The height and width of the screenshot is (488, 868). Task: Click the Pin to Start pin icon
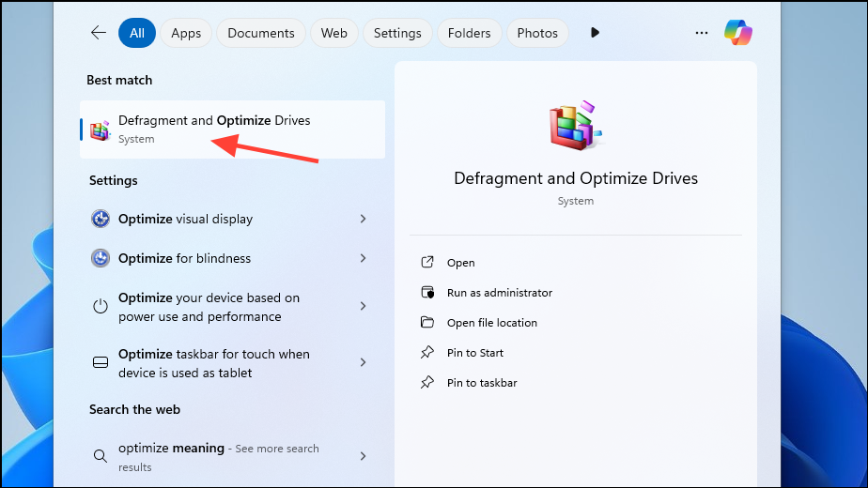click(x=427, y=353)
